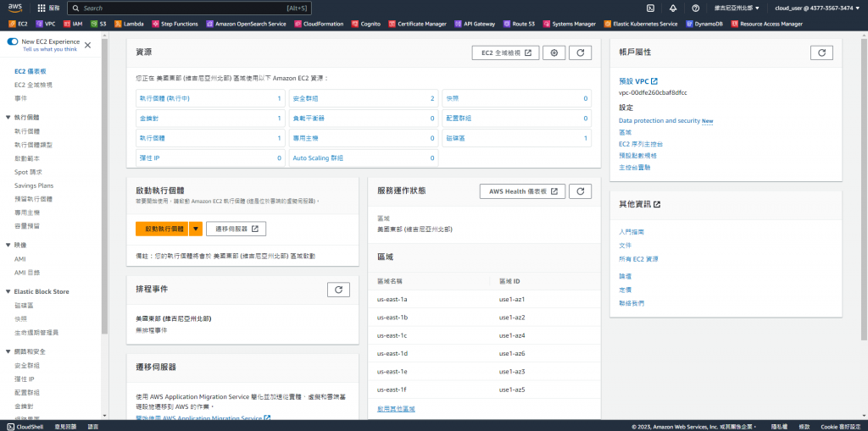Open CloudShell icon in top bar
Image resolution: width=868 pixels, height=431 pixels.
click(651, 8)
